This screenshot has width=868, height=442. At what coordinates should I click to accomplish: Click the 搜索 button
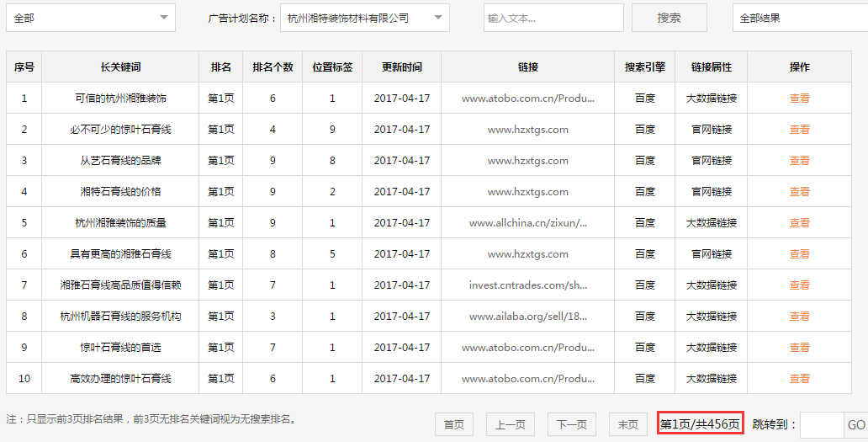[670, 18]
